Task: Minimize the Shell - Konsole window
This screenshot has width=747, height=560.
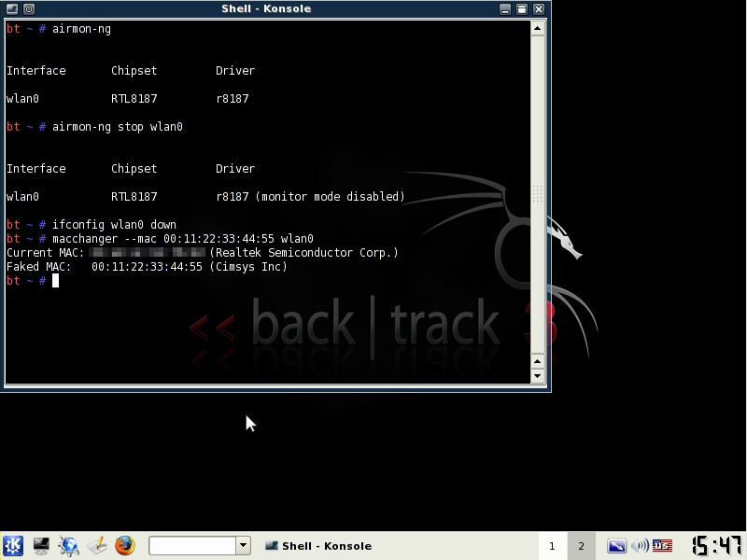Action: (x=505, y=9)
